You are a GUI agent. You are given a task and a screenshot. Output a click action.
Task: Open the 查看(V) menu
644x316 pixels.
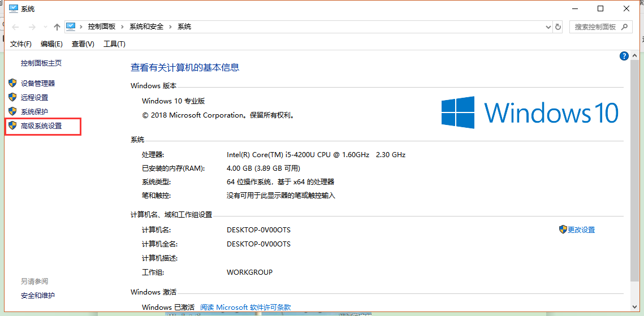point(83,44)
